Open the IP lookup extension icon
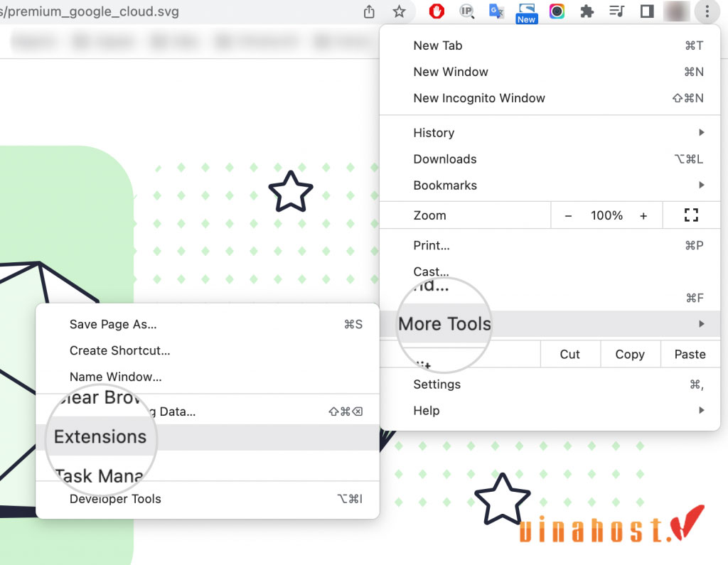 click(466, 11)
